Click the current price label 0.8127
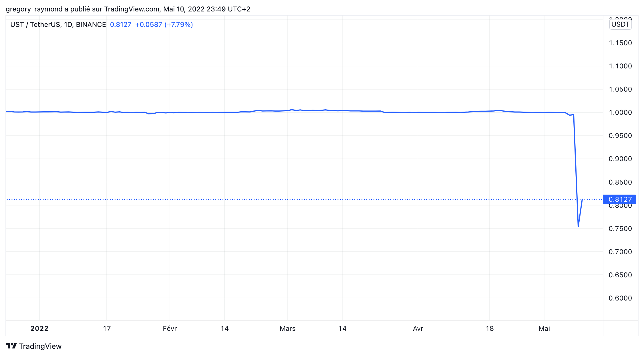The height and width of the screenshot is (356, 644). pos(619,199)
